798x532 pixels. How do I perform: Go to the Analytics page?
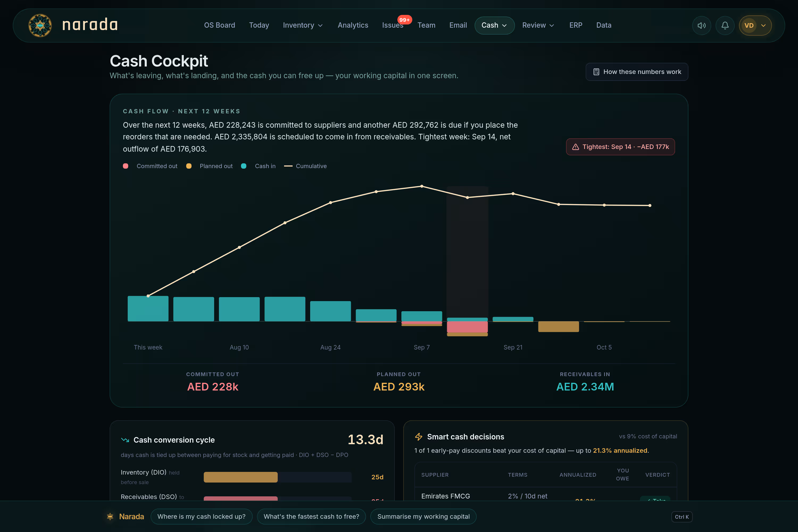[x=353, y=26]
